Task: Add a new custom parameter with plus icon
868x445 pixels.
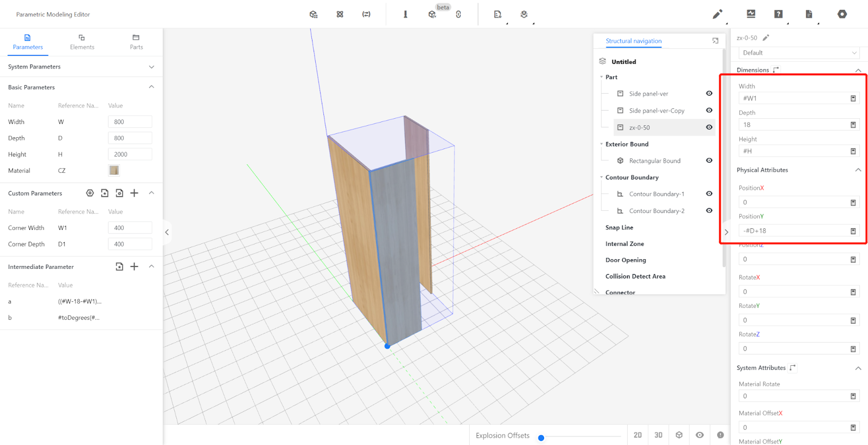Action: (135, 193)
